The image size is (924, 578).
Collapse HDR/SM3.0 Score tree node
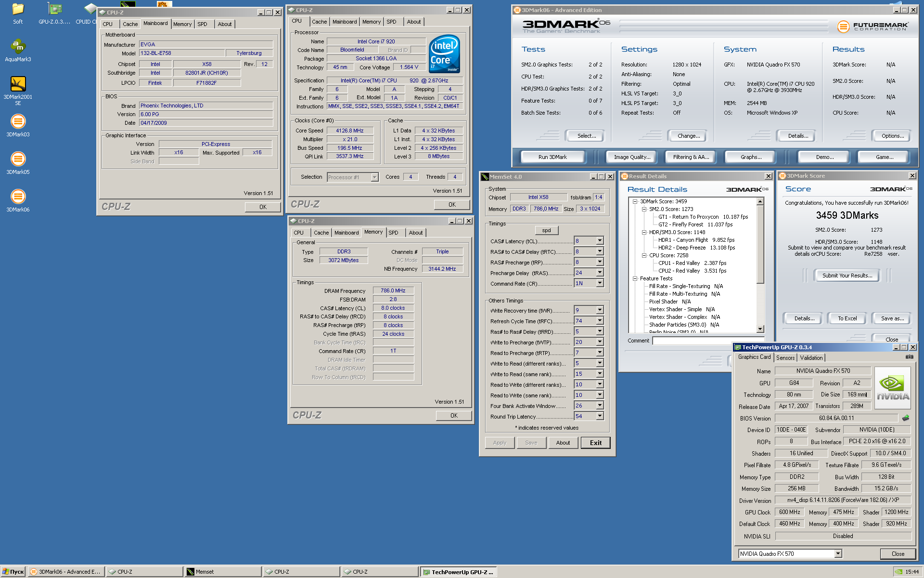point(644,232)
